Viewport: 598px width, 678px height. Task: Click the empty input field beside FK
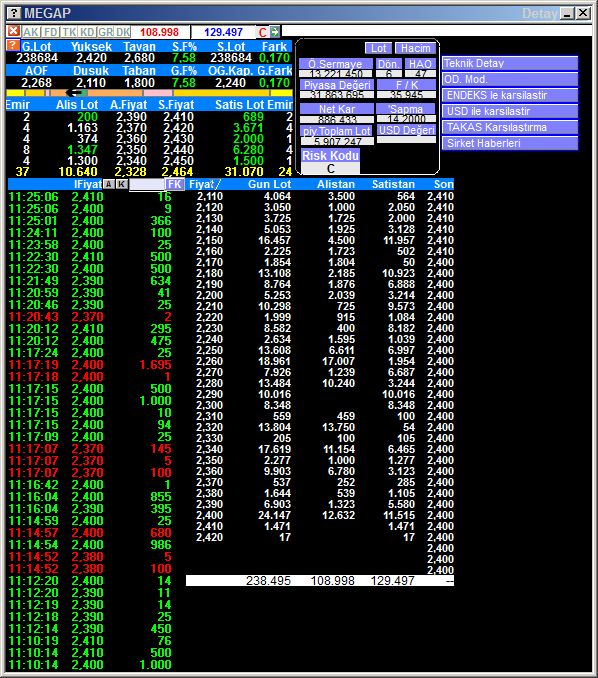tap(147, 185)
